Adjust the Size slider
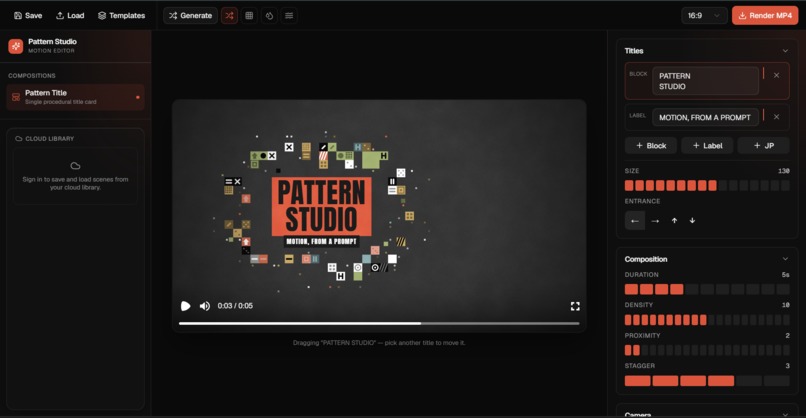Screen dimensions: 806x418 [x=707, y=186]
